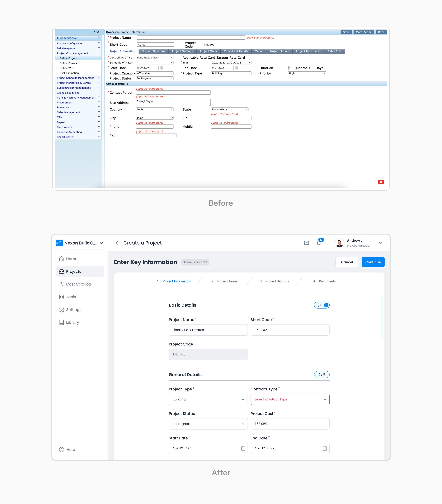This screenshot has width=442, height=504.
Task: Open the Priority High dropdown
Action: [307, 73]
